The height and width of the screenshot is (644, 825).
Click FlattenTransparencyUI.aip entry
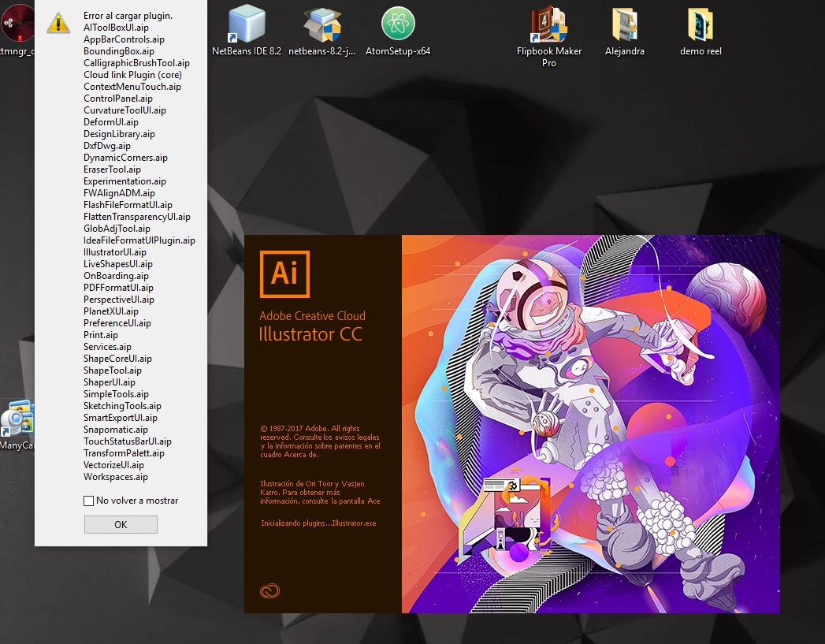(x=137, y=217)
